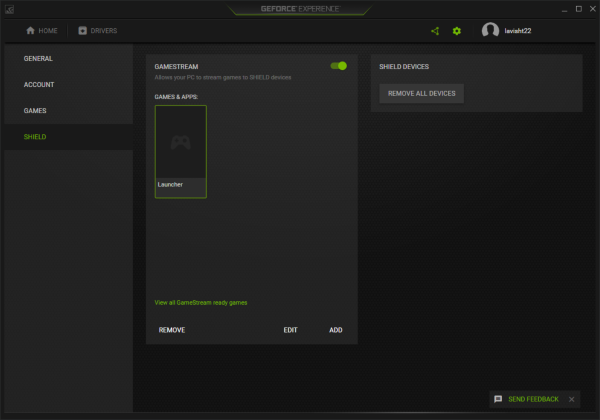Open settings via the green gear icon
The width and height of the screenshot is (600, 420).
pos(457,31)
